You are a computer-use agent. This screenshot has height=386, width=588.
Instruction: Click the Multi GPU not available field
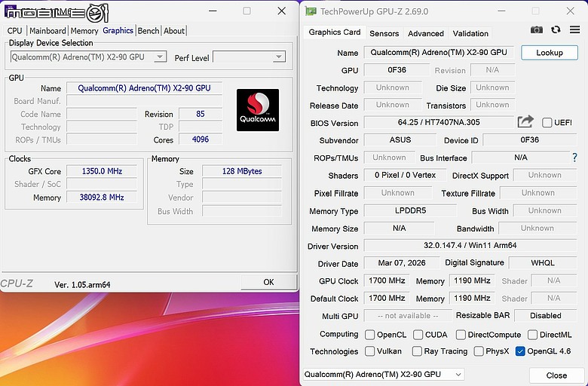tap(408, 315)
